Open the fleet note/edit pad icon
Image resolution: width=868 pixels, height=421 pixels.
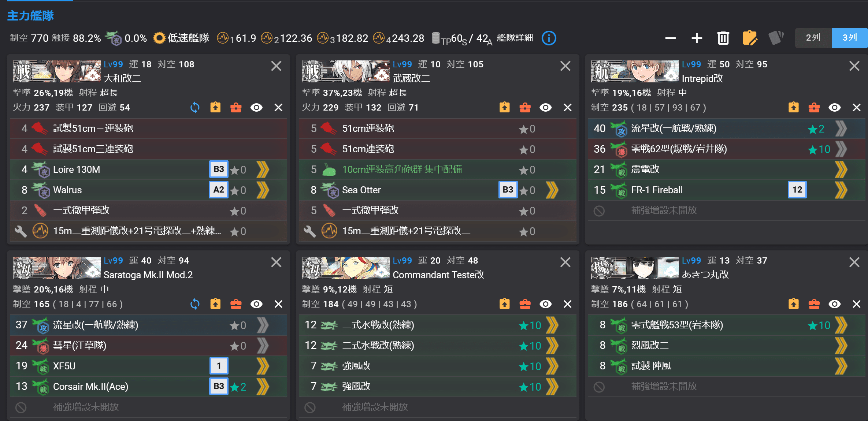click(x=750, y=38)
